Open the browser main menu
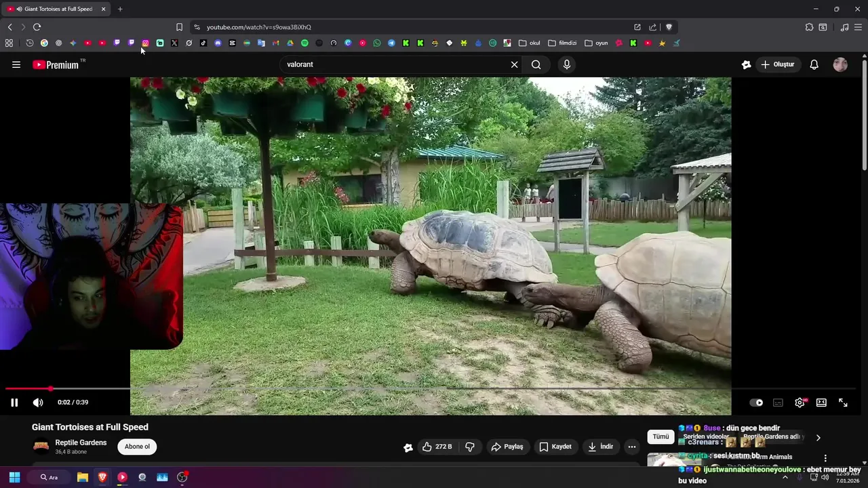 pyautogui.click(x=859, y=27)
